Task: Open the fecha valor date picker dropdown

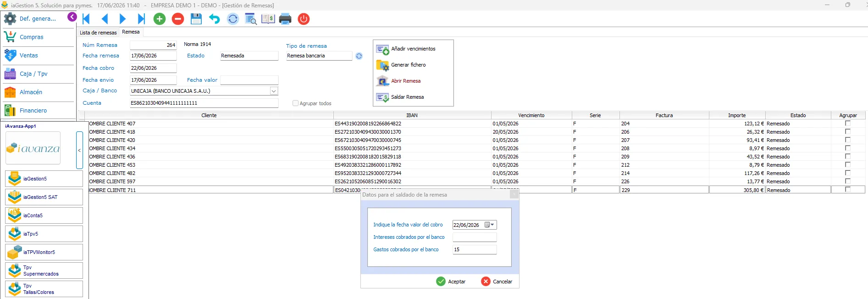Action: point(492,225)
